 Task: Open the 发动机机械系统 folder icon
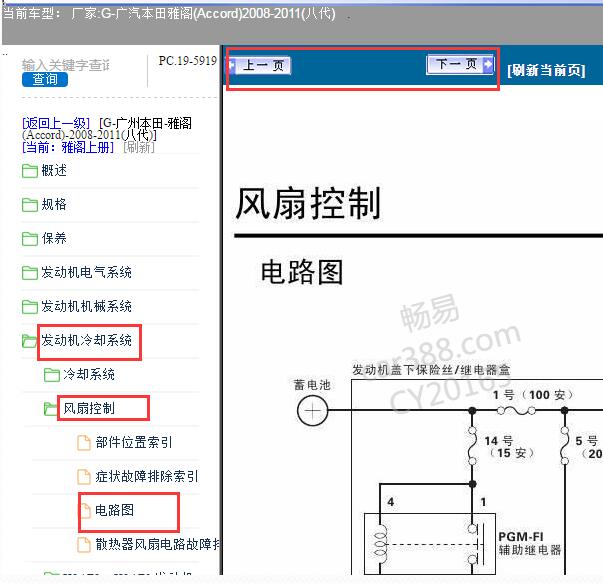tap(30, 306)
